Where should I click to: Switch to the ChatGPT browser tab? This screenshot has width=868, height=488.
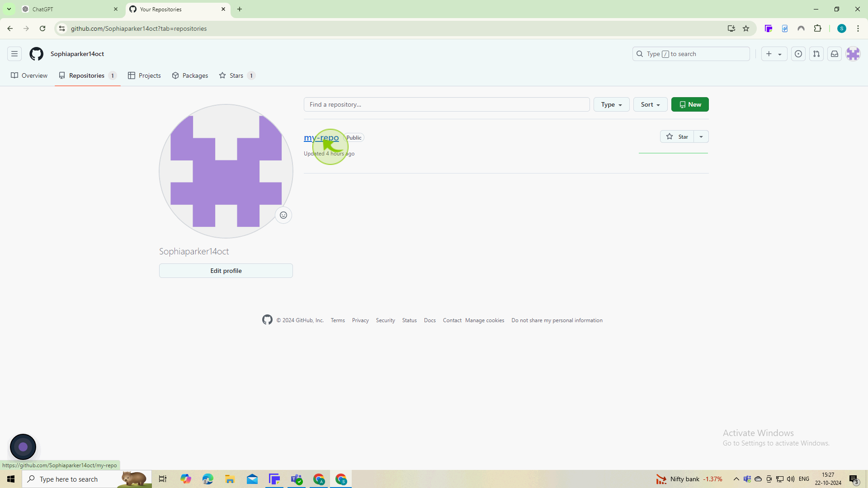[x=70, y=9]
